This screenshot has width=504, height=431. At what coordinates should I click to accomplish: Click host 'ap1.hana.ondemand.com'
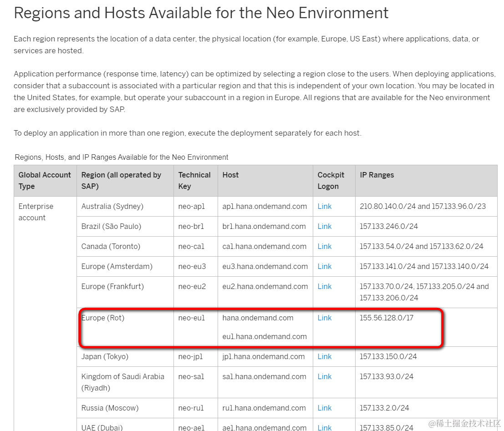pyautogui.click(x=265, y=206)
